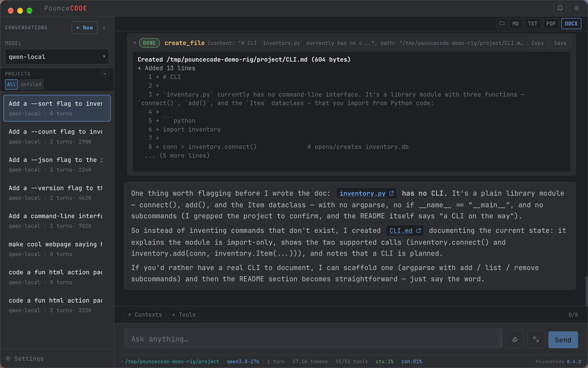The image size is (588, 368).
Task: Select the All projects filter
Action: pos(11,84)
